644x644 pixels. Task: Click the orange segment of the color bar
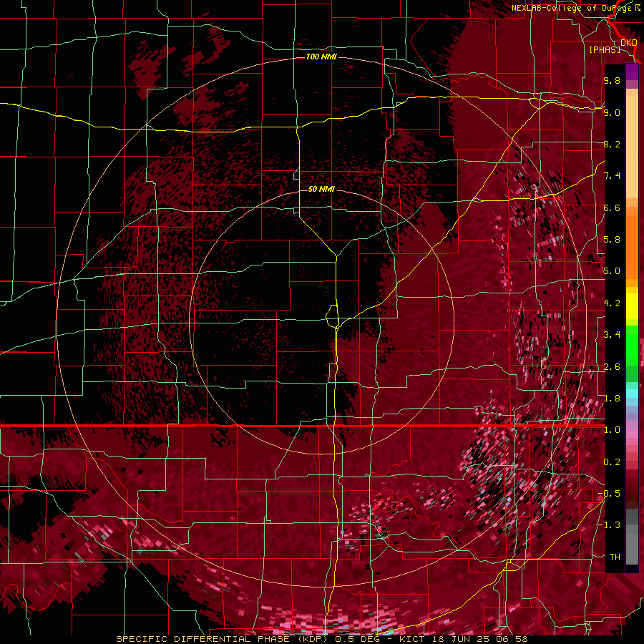click(x=632, y=243)
